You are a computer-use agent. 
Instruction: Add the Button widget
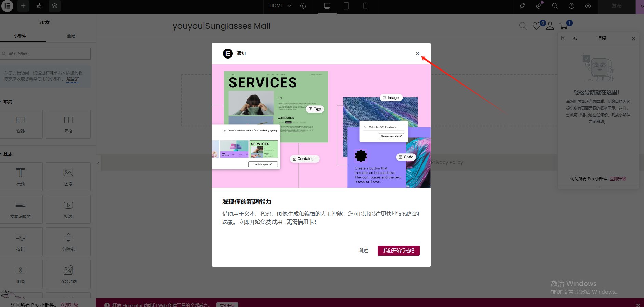click(x=21, y=242)
